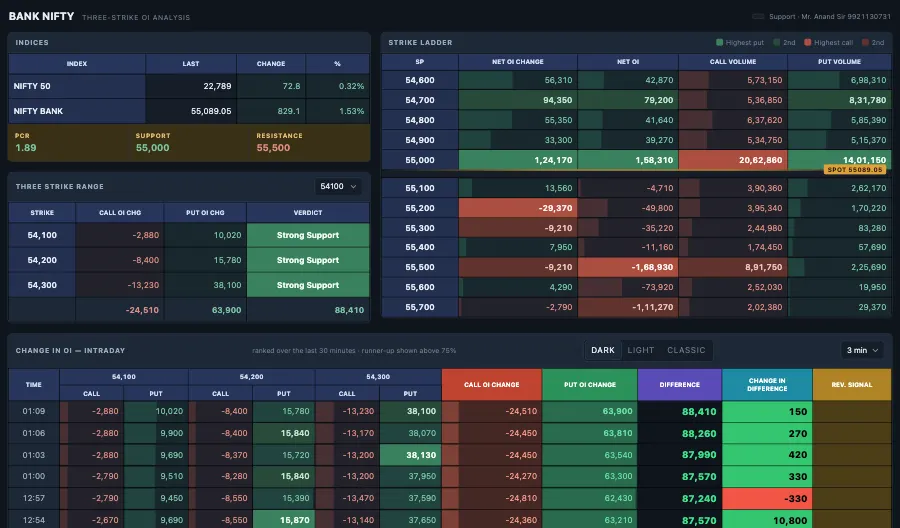Click the highlighted 15,870 put cell
This screenshot has width=900, height=528.
(x=284, y=520)
